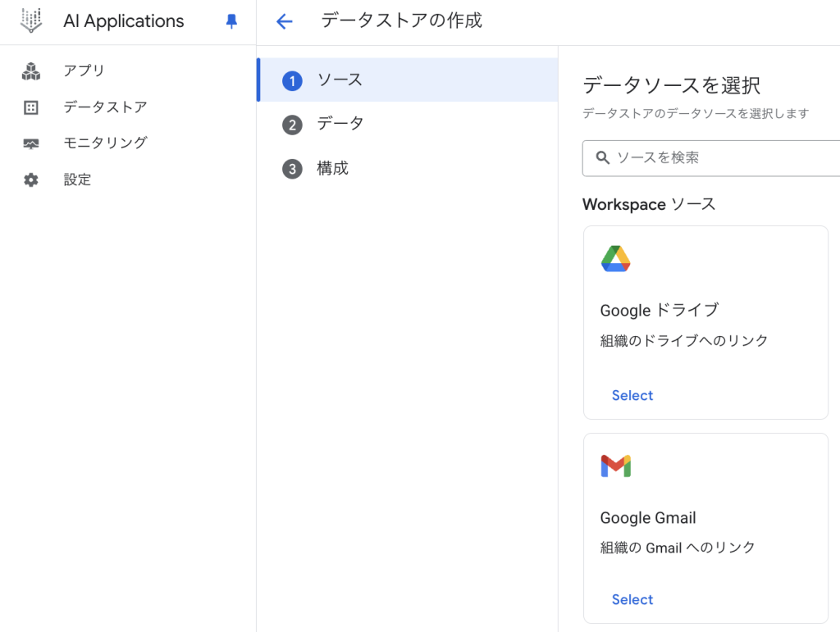The width and height of the screenshot is (840, 632).
Task: Click the blue pin icon
Action: coord(231,22)
